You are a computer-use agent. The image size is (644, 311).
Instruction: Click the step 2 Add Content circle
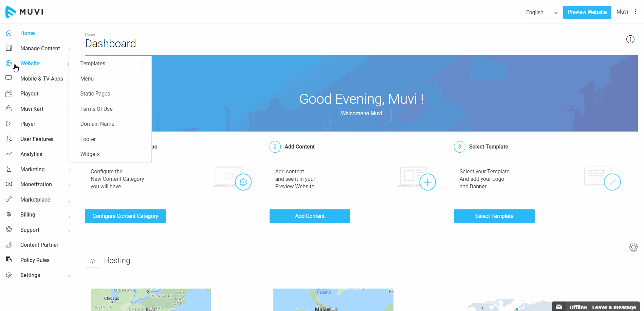(x=275, y=147)
